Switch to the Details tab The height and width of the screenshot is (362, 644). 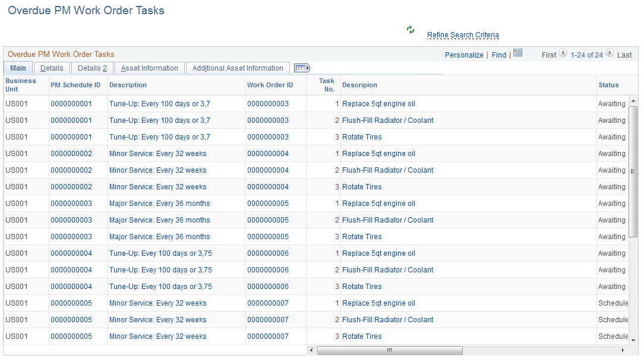click(52, 68)
